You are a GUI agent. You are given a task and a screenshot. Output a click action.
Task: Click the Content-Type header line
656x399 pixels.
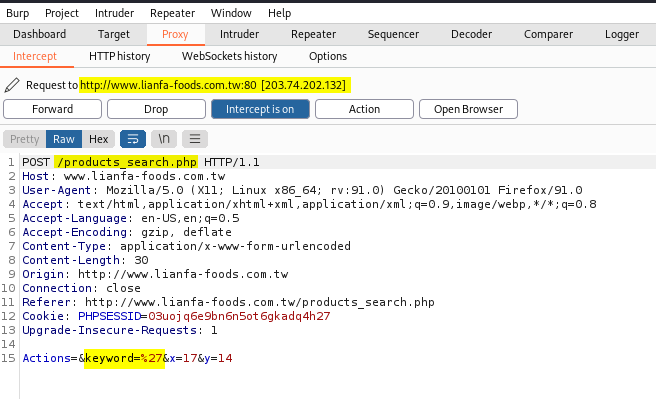coord(187,246)
